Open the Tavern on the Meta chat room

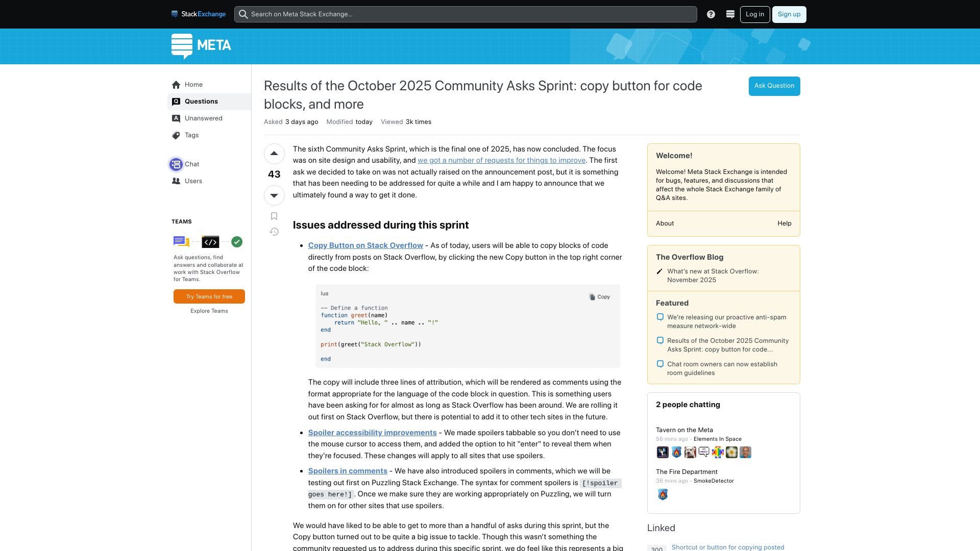tap(684, 430)
